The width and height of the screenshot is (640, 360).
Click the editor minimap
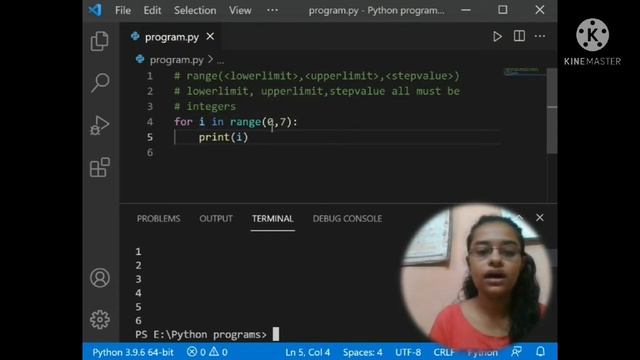pos(524,73)
